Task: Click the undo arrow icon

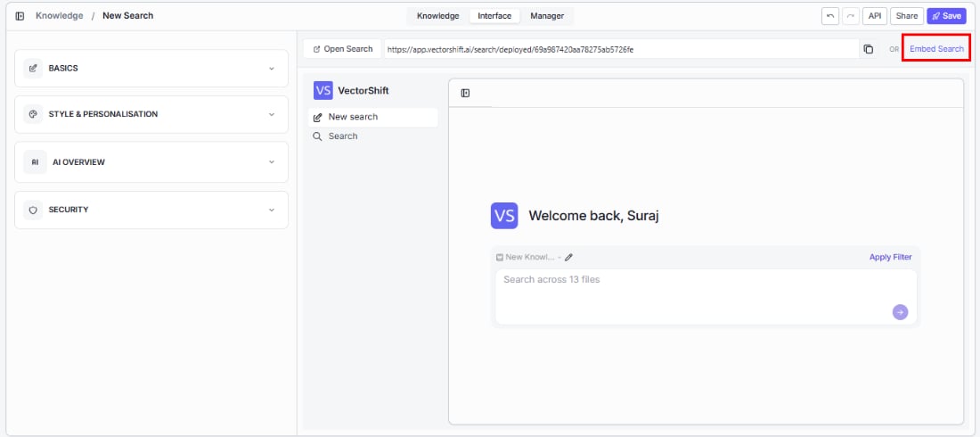Action: (x=830, y=16)
